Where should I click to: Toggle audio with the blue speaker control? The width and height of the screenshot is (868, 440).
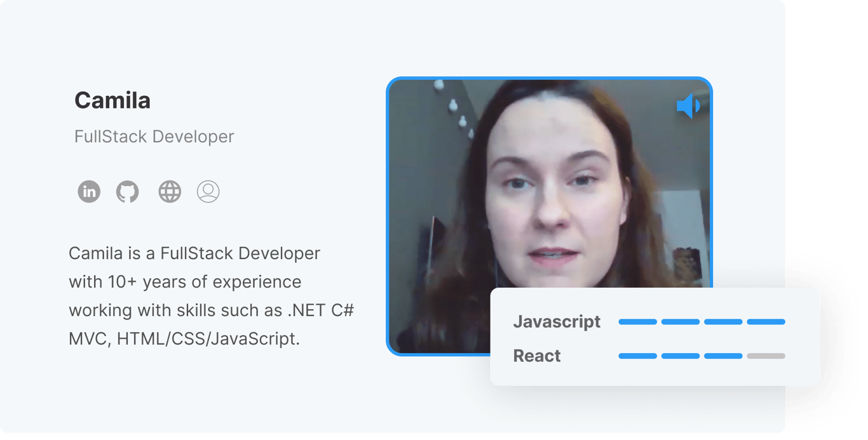pyautogui.click(x=689, y=105)
